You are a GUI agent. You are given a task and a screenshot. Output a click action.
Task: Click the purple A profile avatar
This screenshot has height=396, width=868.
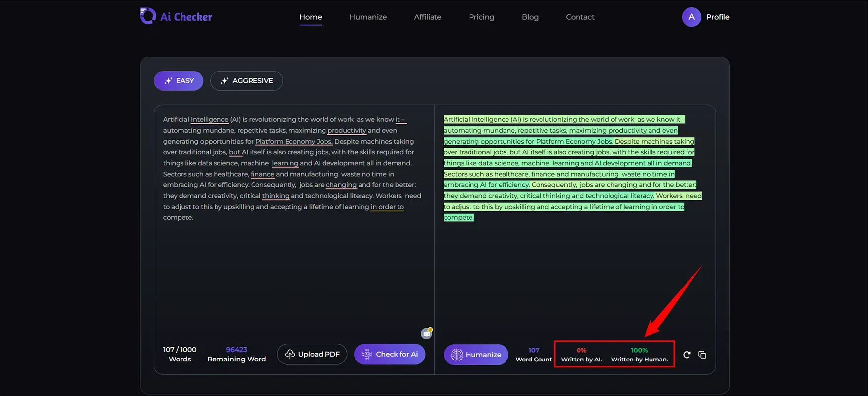pos(691,17)
